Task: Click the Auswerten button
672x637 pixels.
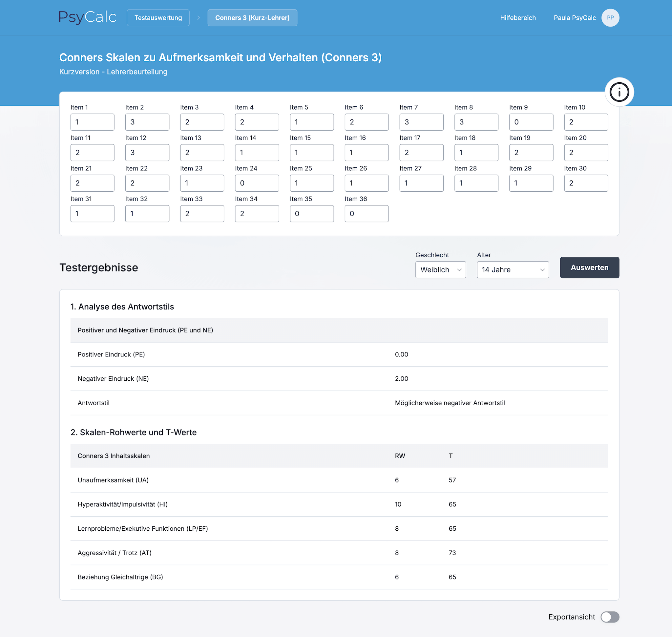Action: tap(589, 267)
